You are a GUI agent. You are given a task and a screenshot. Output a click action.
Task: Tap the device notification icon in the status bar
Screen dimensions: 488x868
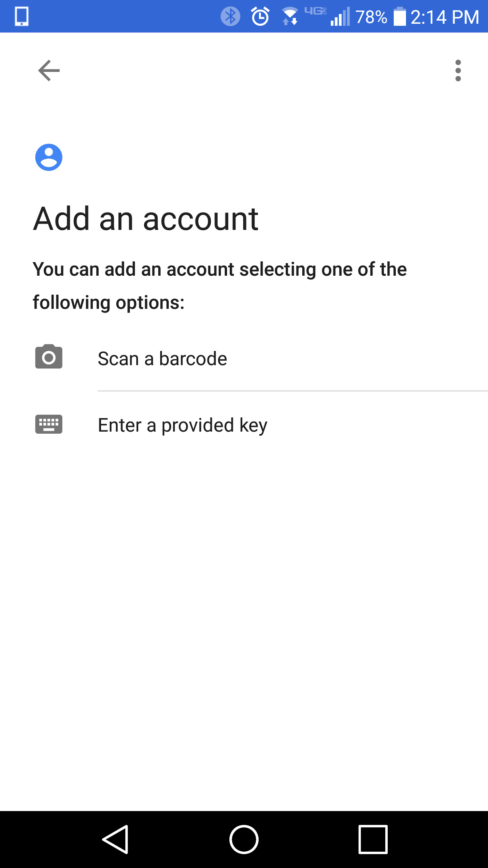tap(22, 16)
